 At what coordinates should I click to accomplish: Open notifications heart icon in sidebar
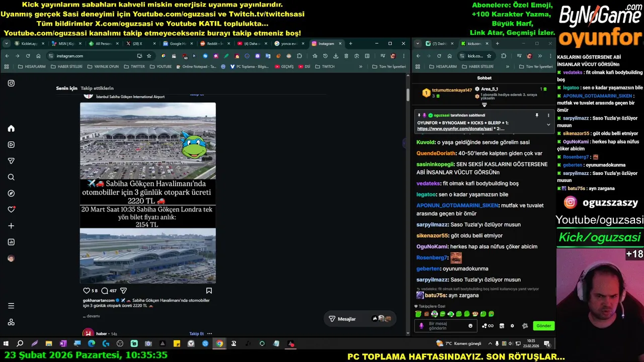click(x=11, y=210)
